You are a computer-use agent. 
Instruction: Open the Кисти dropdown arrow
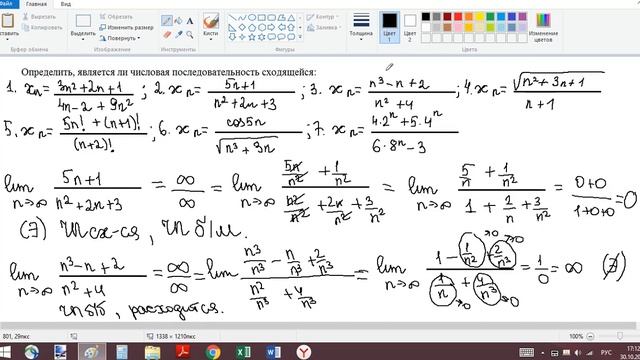pyautogui.click(x=211, y=39)
